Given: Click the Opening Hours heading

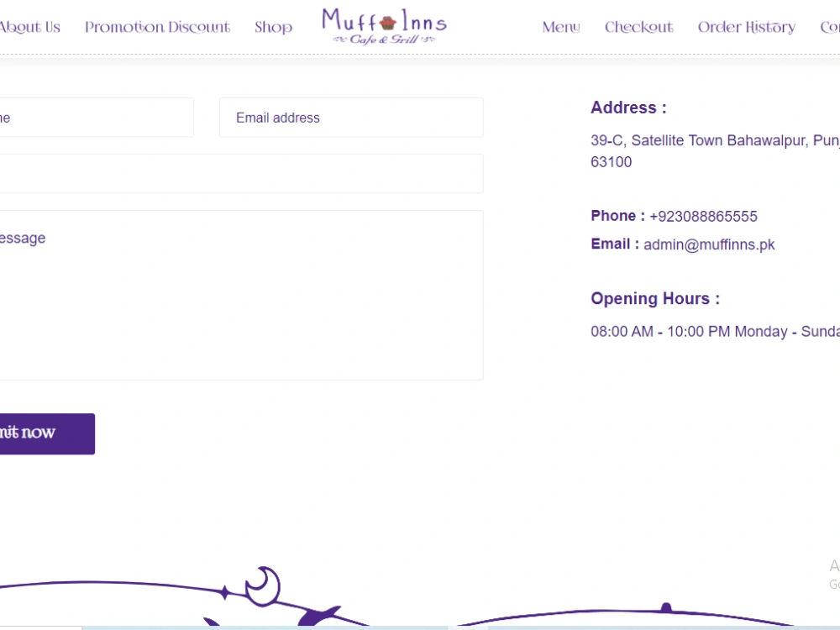Looking at the screenshot, I should pos(655,298).
